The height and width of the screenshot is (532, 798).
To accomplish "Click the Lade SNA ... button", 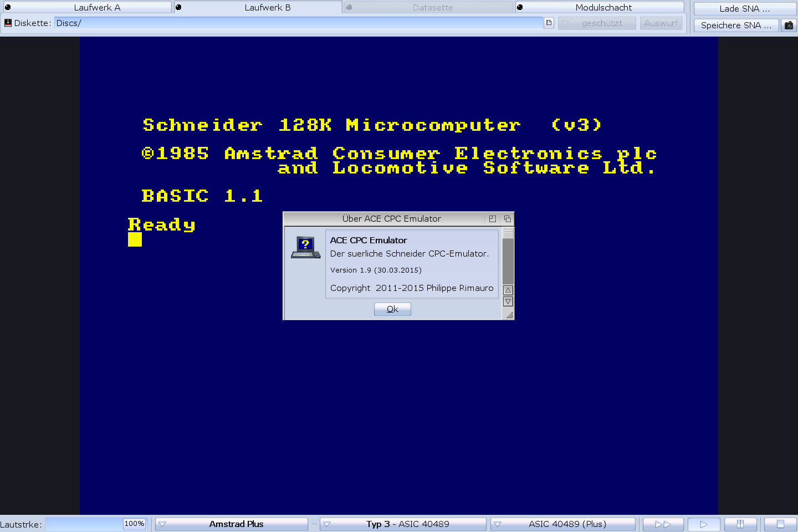I will pyautogui.click(x=745, y=8).
